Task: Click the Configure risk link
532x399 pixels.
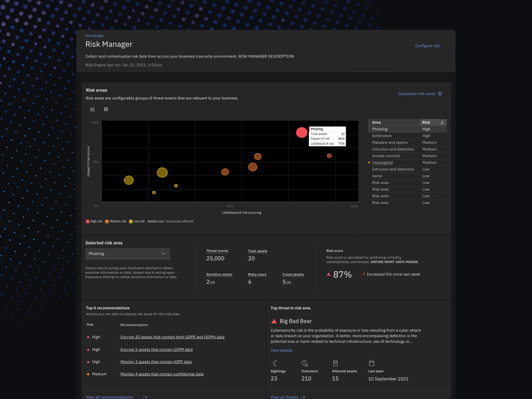Action: click(x=427, y=46)
